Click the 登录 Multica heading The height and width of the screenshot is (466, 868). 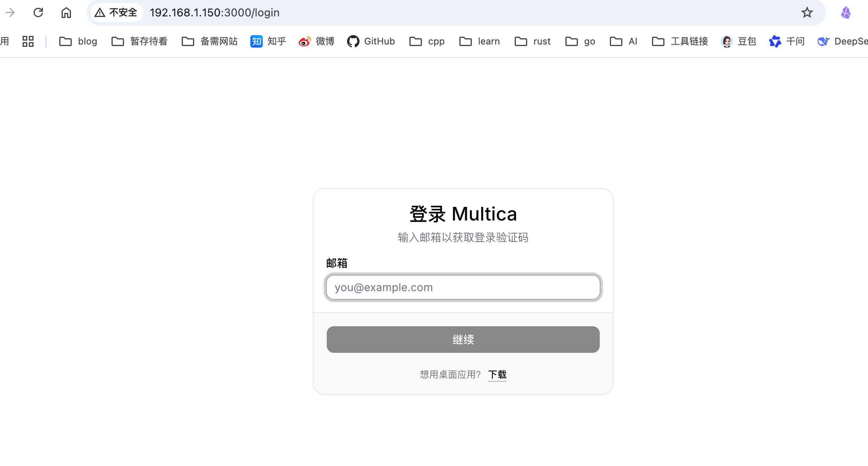(x=463, y=214)
